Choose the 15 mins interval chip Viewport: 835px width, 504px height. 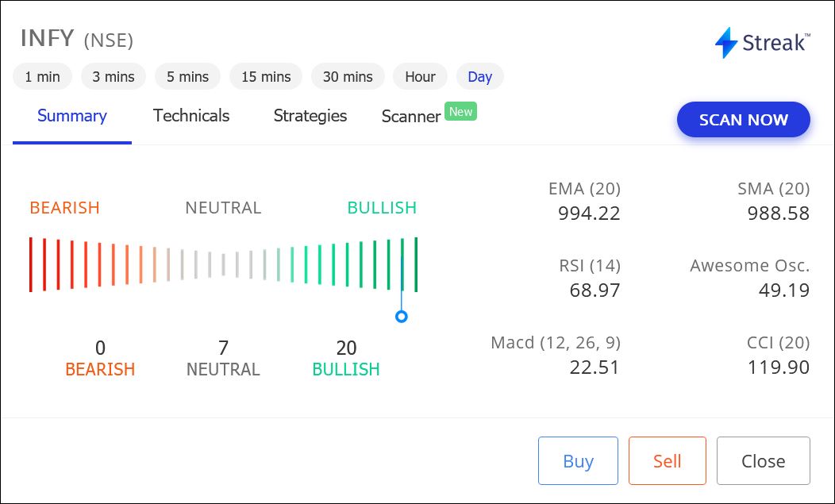[266, 77]
